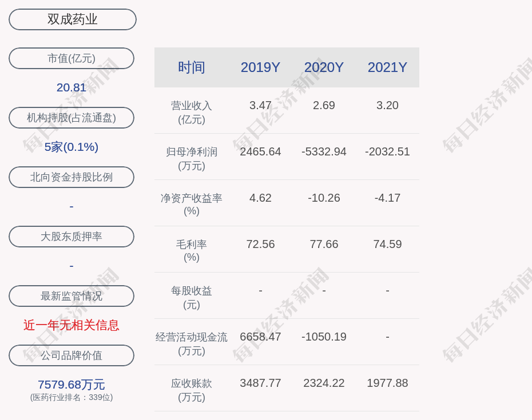Click the brand value 7579.68万元
Screen dimensions: 532x420
(x=72, y=385)
